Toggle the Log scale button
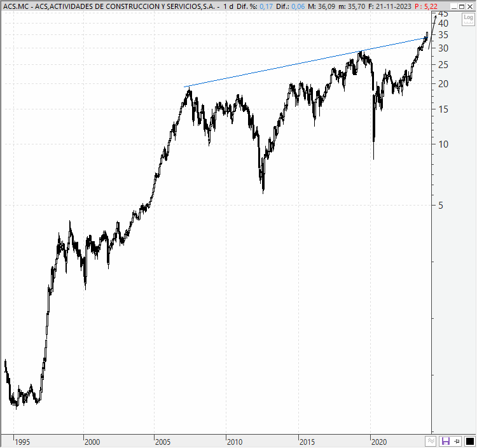This screenshot has width=477, height=448. [x=468, y=20]
